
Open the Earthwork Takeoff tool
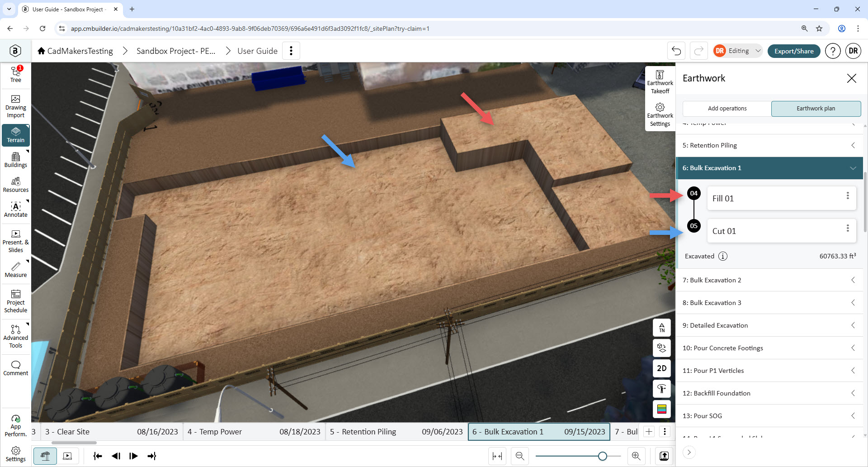660,82
